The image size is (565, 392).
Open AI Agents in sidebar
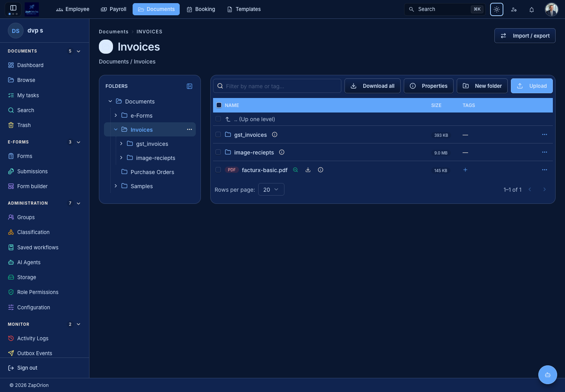click(44, 262)
